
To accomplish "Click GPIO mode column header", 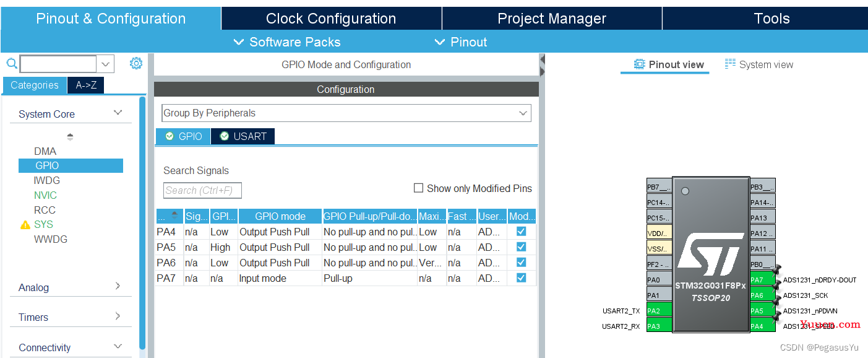I will (x=280, y=216).
